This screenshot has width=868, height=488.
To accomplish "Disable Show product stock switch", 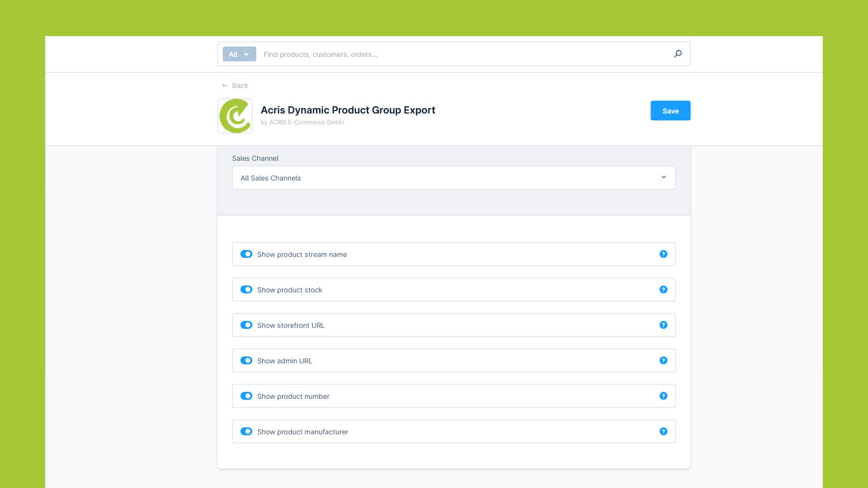I will click(246, 290).
